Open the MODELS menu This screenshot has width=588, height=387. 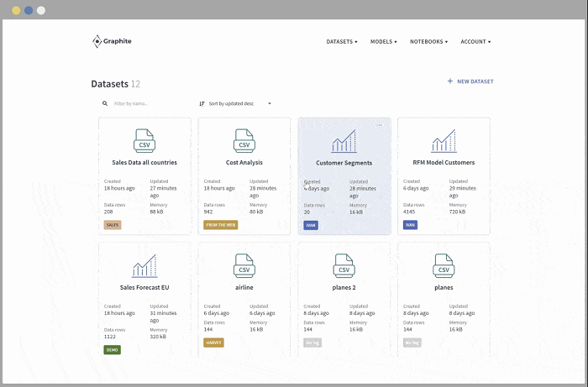point(384,42)
